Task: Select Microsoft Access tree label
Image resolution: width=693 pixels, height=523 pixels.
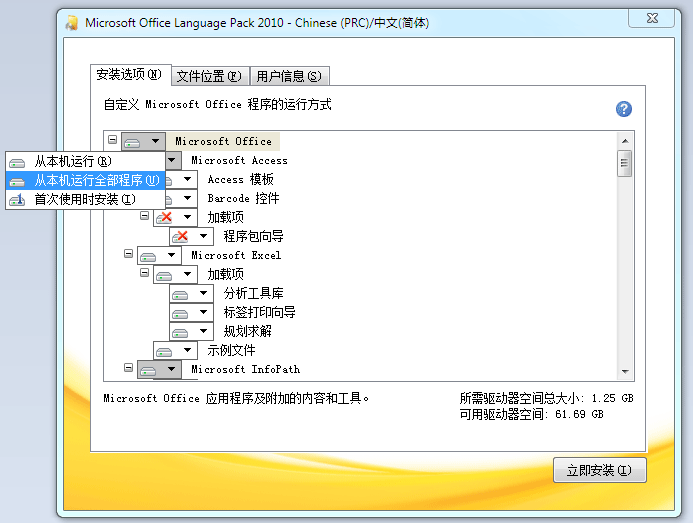Action: click(239, 160)
